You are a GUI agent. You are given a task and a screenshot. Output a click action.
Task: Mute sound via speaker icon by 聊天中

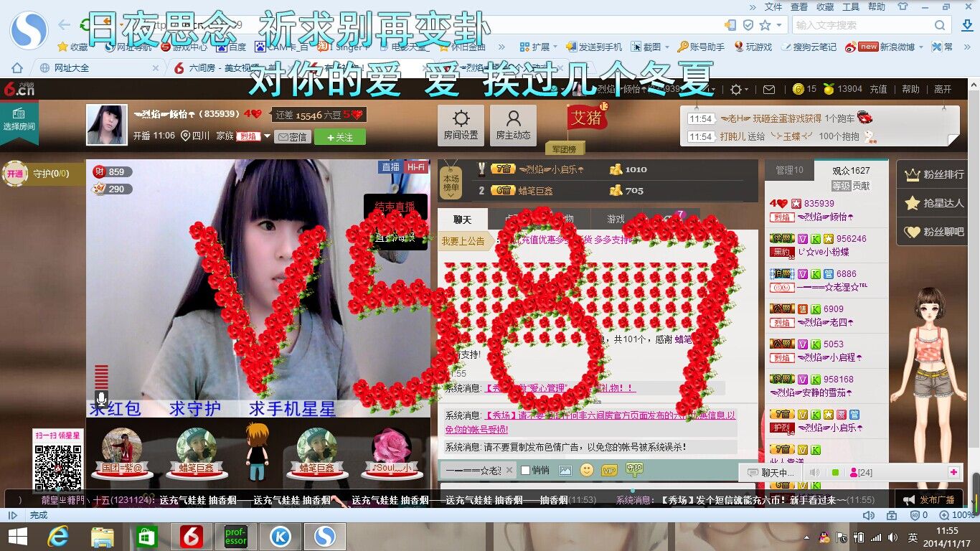tap(814, 473)
